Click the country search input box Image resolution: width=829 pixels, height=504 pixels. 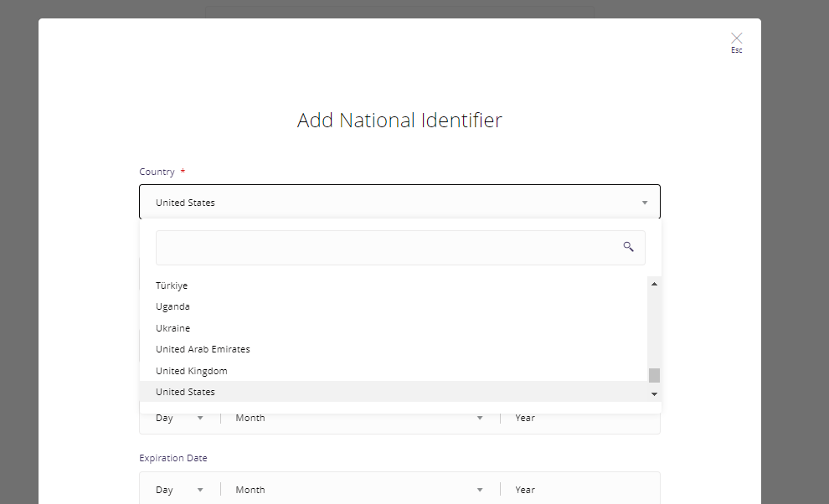click(x=377, y=247)
